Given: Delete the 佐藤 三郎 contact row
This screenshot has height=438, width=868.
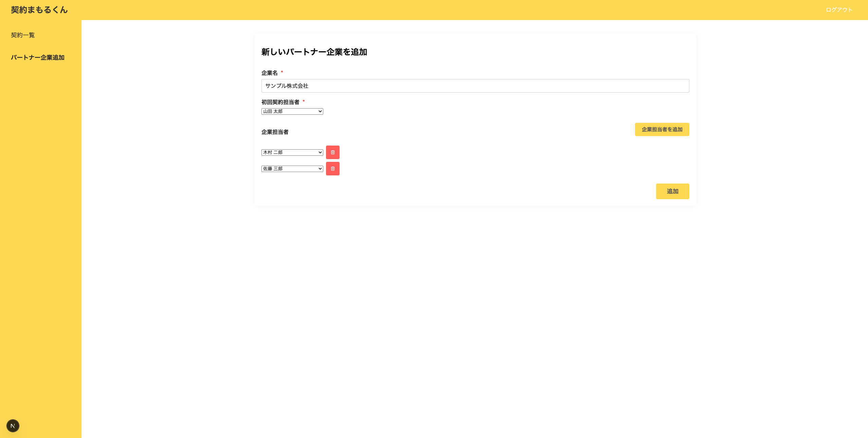Looking at the screenshot, I should (x=332, y=169).
